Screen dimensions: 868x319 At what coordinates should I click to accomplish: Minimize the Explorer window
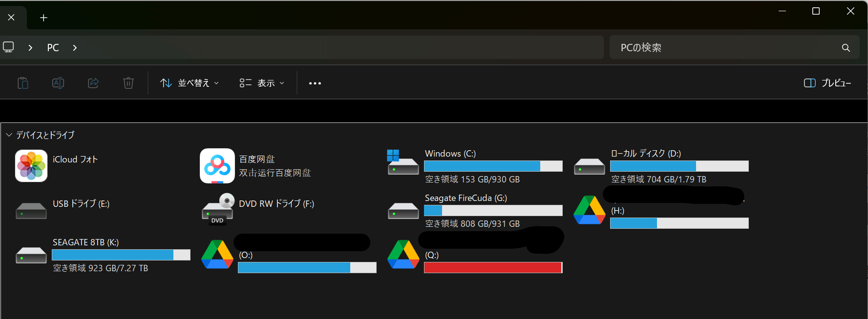pos(782,11)
